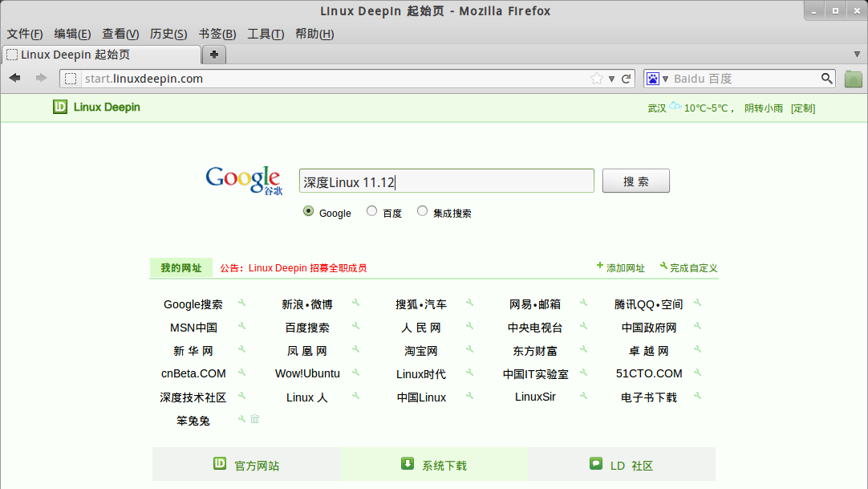Click the Google search text field
Image resolution: width=868 pixels, height=489 pixels.
pos(446,181)
